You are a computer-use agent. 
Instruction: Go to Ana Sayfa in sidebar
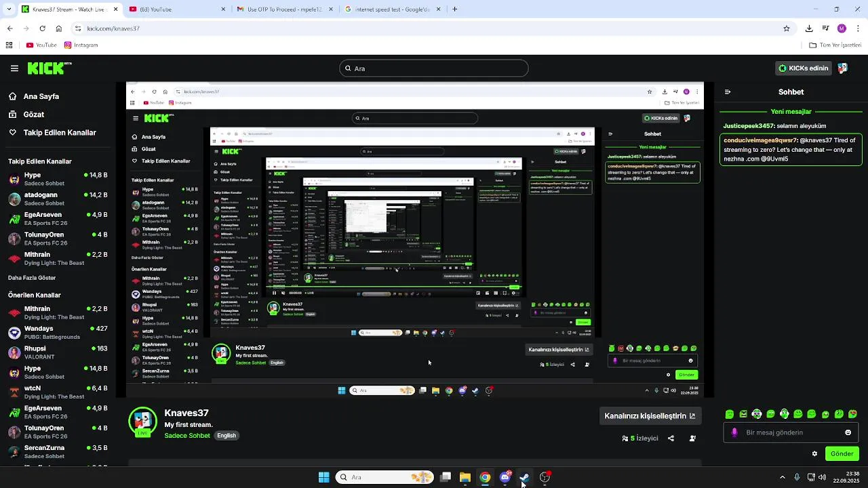point(34,96)
